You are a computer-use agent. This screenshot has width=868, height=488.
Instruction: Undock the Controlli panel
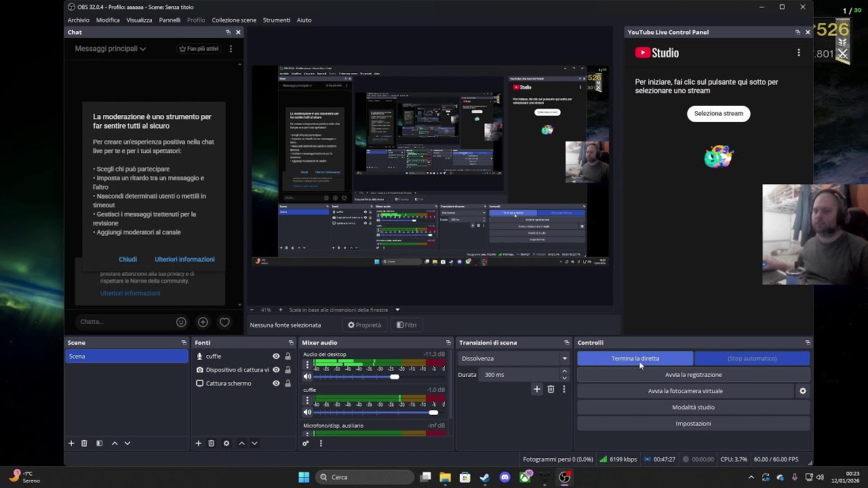tap(808, 343)
